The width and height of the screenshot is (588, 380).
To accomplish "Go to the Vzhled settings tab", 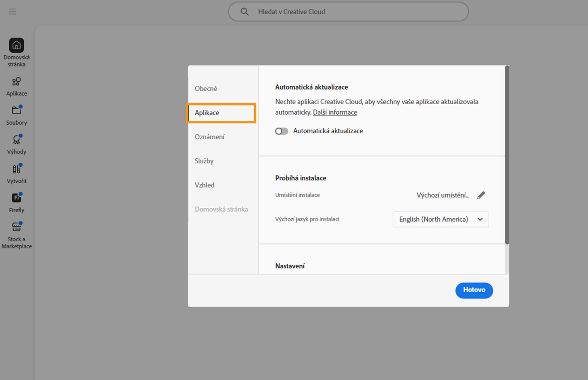I will (204, 185).
